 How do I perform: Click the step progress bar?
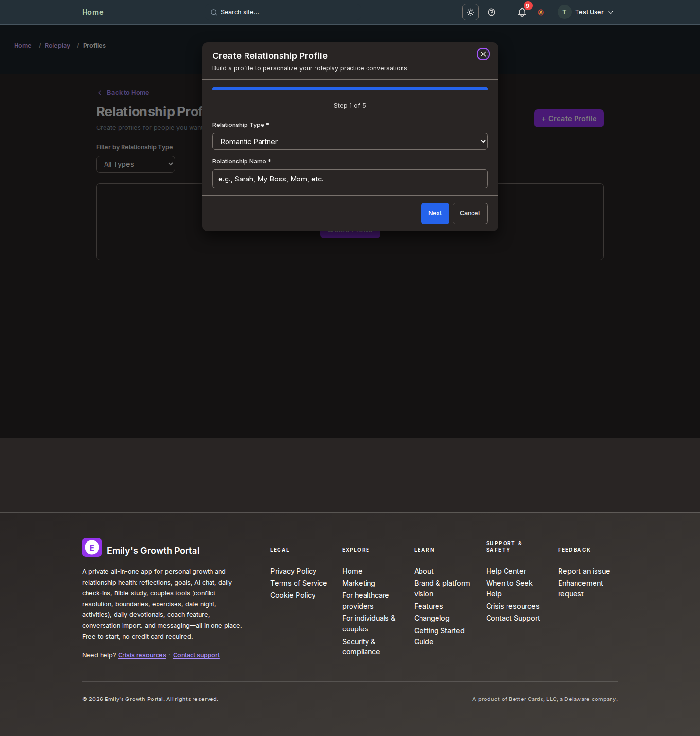click(350, 89)
